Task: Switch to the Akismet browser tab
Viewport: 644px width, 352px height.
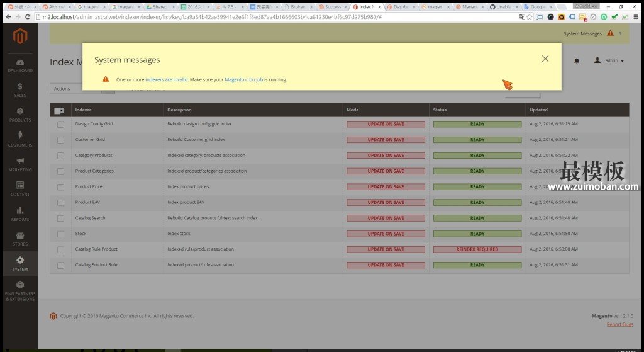Action: 57,6
